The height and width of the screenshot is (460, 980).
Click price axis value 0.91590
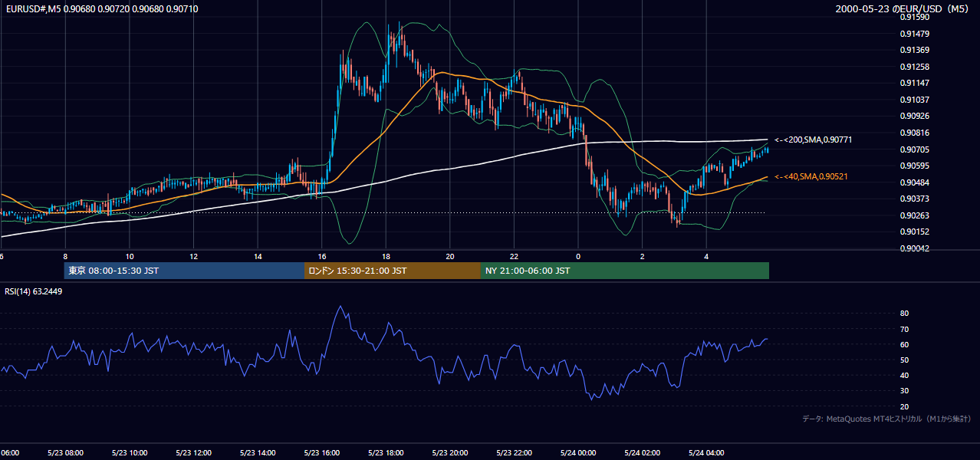914,17
